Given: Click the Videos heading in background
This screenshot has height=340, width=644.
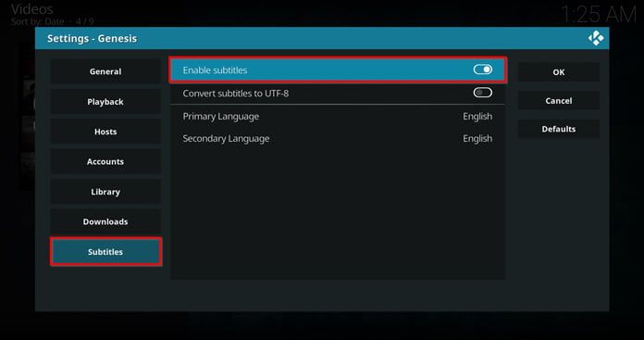Looking at the screenshot, I should click(x=32, y=9).
